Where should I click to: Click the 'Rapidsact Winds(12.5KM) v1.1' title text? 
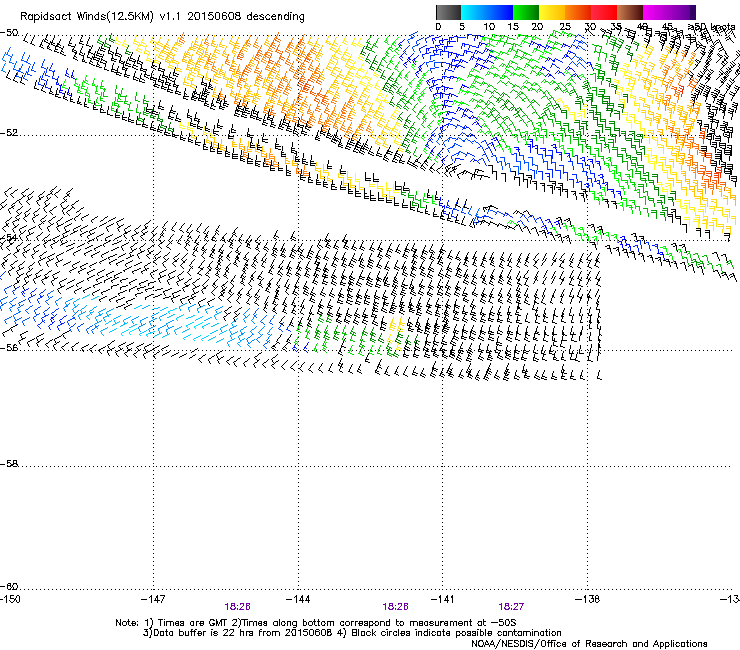[101, 17]
